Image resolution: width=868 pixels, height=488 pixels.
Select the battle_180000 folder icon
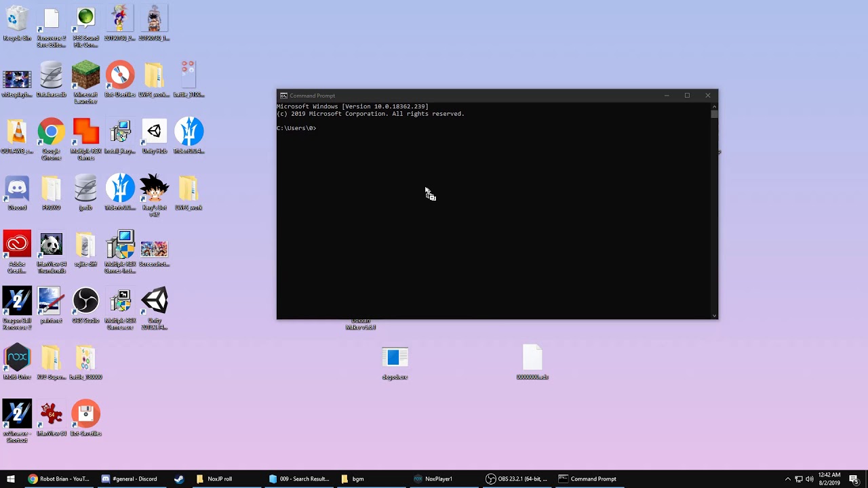click(x=85, y=362)
